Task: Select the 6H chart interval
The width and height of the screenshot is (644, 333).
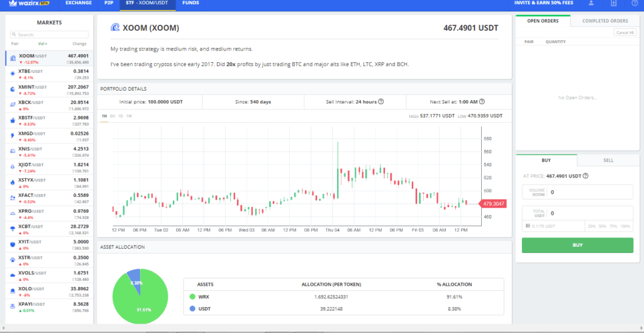Action: click(x=113, y=116)
